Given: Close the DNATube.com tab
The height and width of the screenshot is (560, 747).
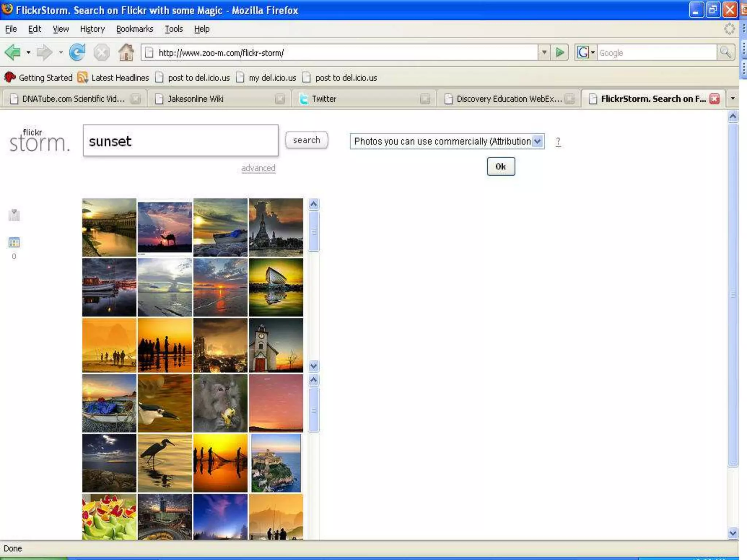Looking at the screenshot, I should point(136,99).
